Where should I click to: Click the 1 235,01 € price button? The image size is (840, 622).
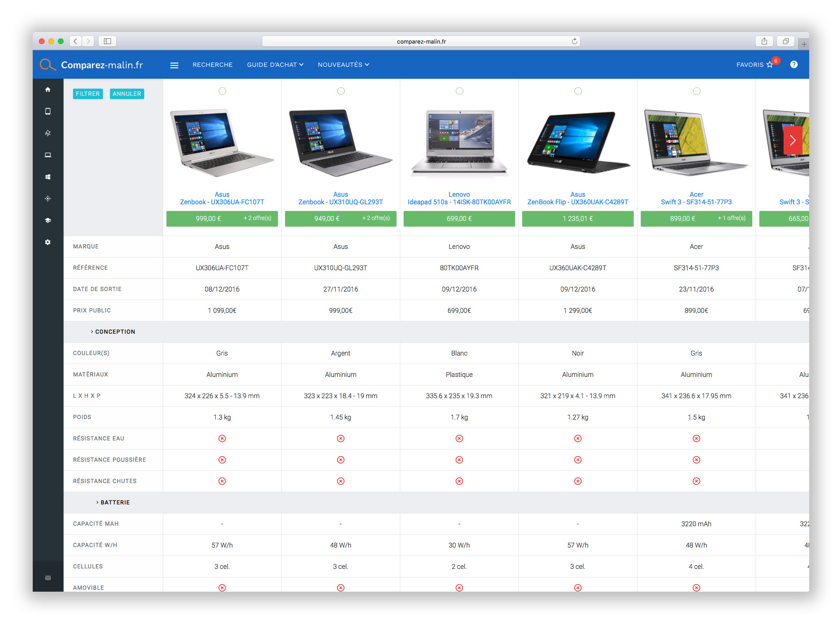click(578, 219)
